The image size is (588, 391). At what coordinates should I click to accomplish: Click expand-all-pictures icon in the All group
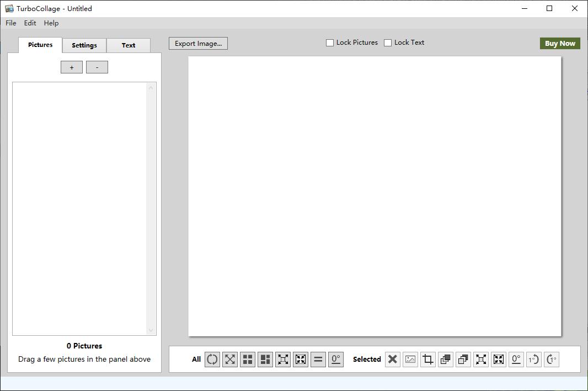283,360
